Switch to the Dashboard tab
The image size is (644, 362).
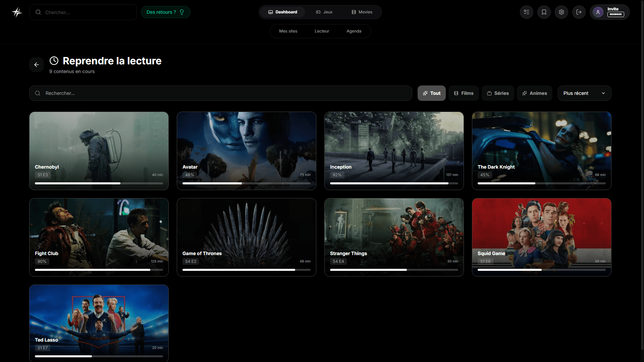point(282,12)
